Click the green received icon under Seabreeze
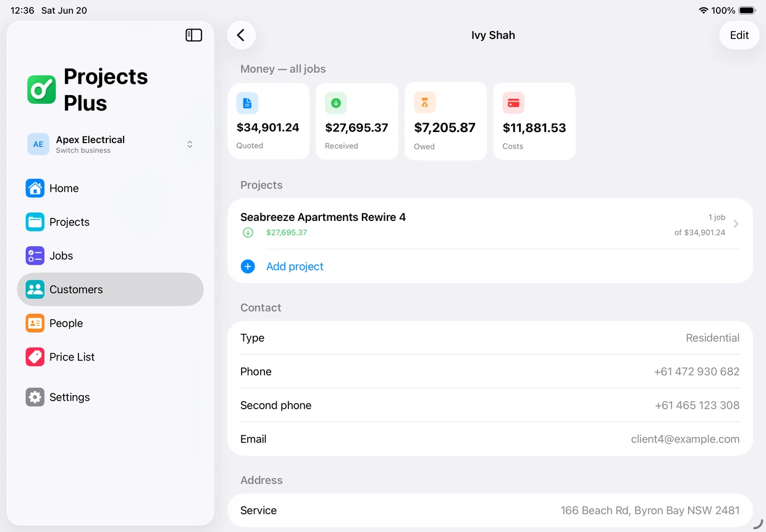 248,233
